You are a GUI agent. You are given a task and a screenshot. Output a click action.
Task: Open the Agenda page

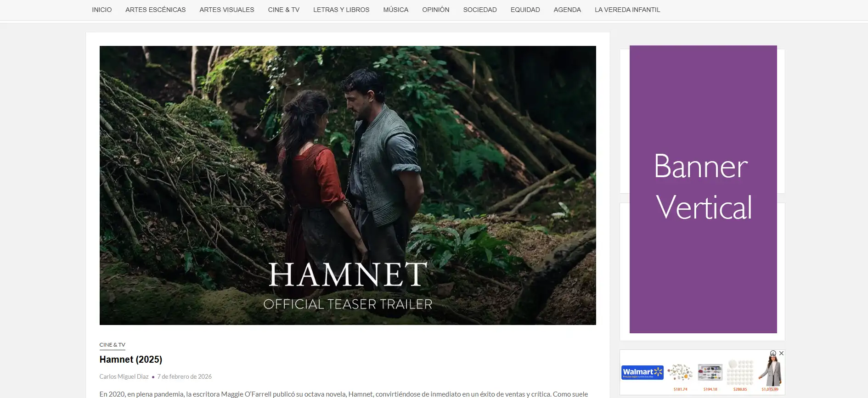click(567, 10)
